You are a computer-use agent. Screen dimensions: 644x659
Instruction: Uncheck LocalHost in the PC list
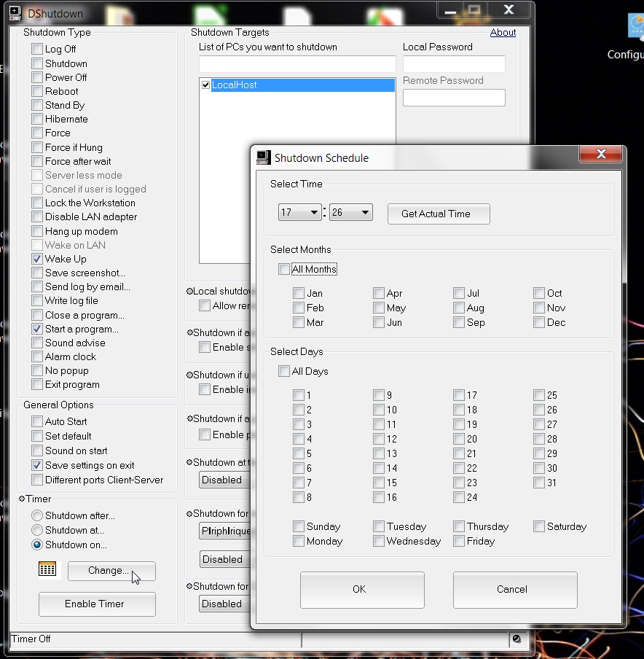pyautogui.click(x=205, y=85)
